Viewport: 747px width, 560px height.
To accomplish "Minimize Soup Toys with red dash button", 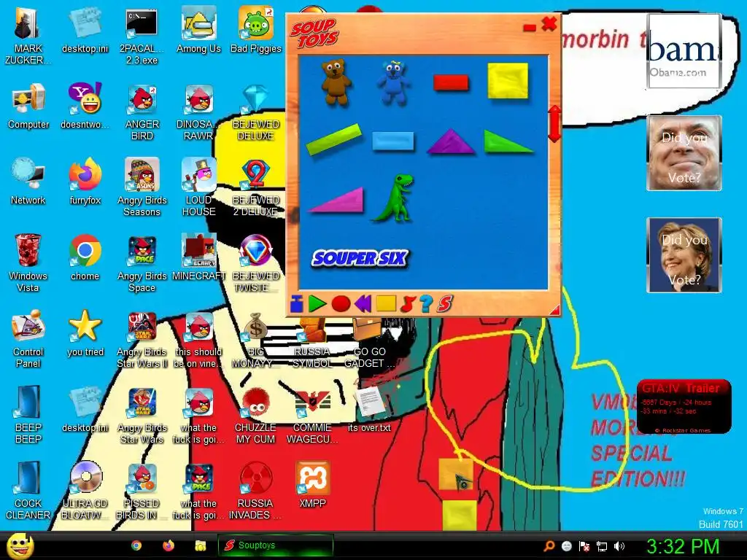I will [x=530, y=28].
